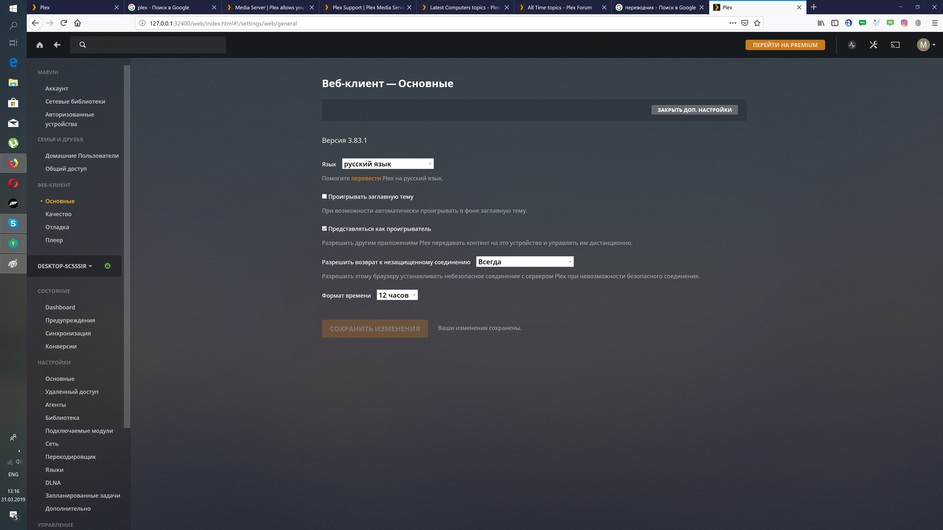943x530 pixels.
Task: Open File Explorer from the taskbar
Action: (x=13, y=82)
